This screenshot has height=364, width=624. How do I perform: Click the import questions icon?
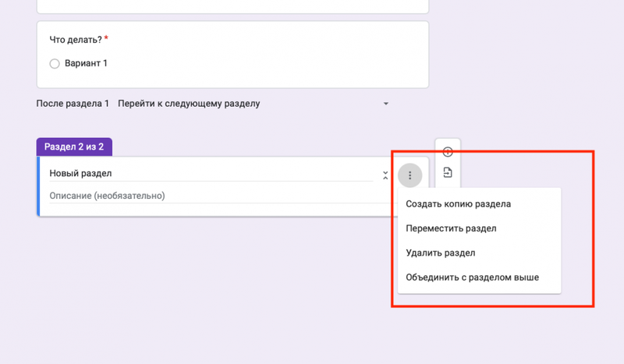coord(448,172)
